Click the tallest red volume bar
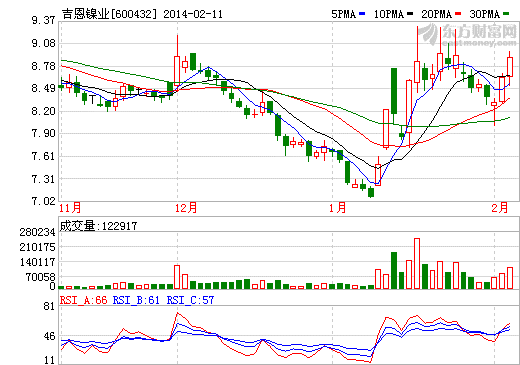The height and width of the screenshot is (365, 520). click(x=417, y=263)
